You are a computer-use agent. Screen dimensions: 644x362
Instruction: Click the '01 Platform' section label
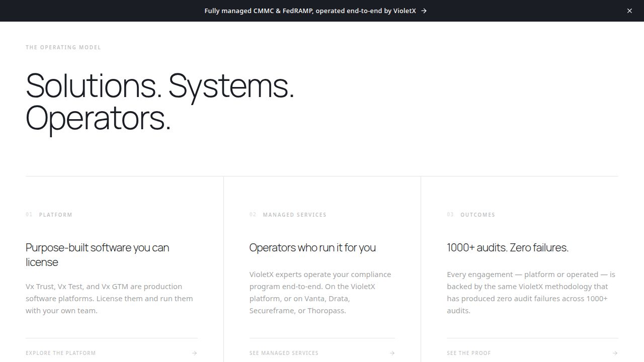click(x=49, y=215)
